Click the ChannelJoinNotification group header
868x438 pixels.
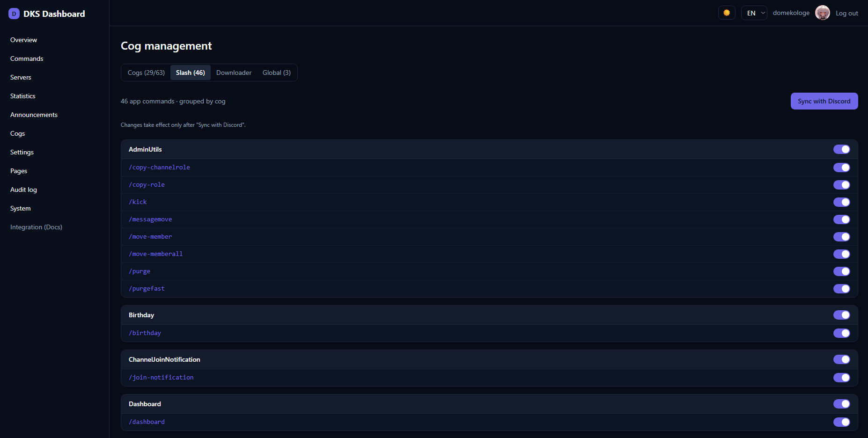tap(489, 359)
